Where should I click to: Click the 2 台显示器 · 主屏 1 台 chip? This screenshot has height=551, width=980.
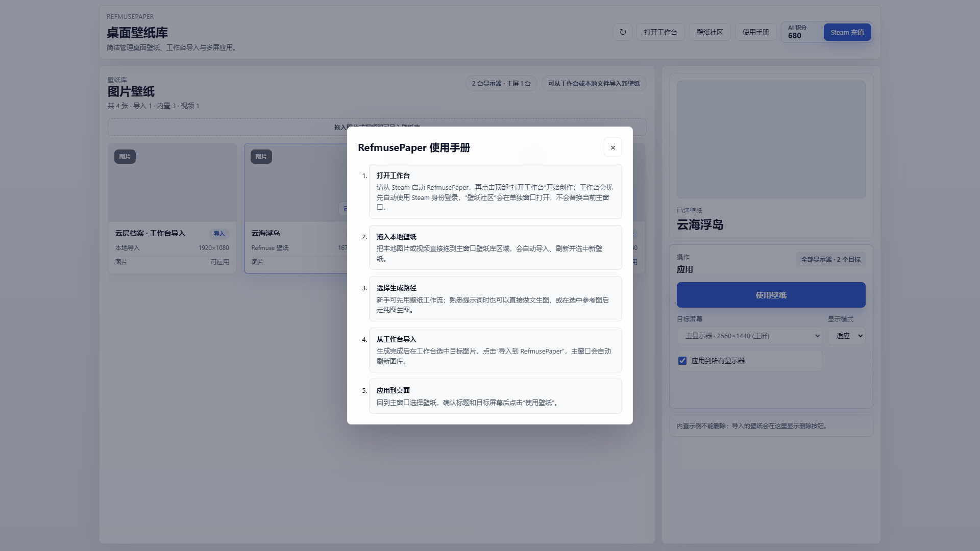[x=501, y=83]
